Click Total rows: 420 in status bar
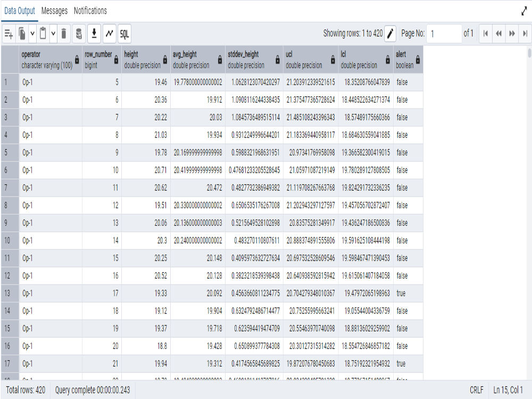 26,390
